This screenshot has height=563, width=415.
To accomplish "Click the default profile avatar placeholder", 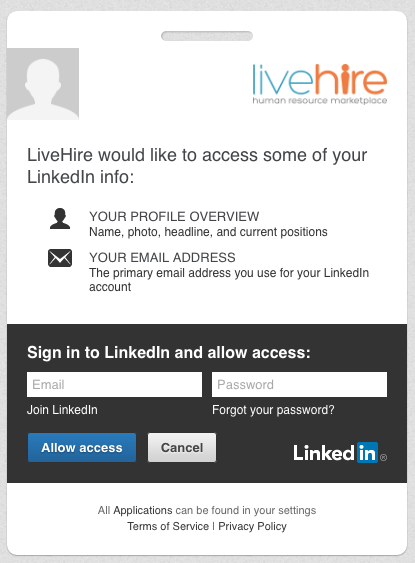I will pos(43,84).
